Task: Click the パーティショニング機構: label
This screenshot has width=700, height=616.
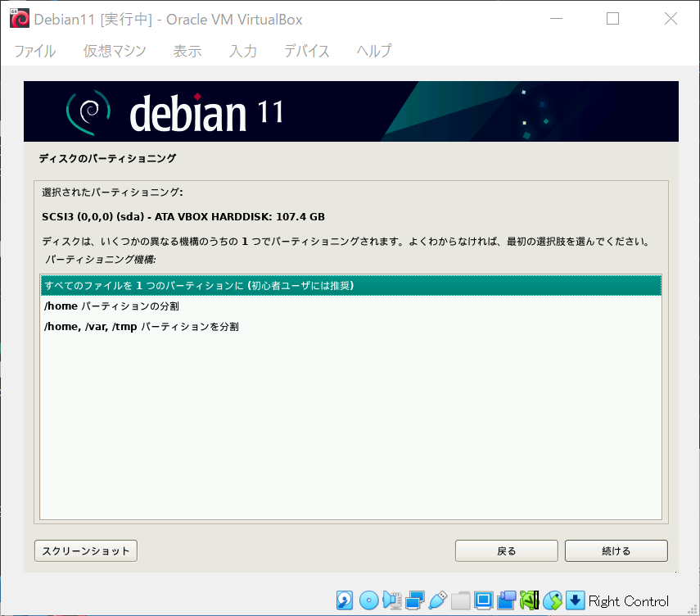Action: [101, 259]
